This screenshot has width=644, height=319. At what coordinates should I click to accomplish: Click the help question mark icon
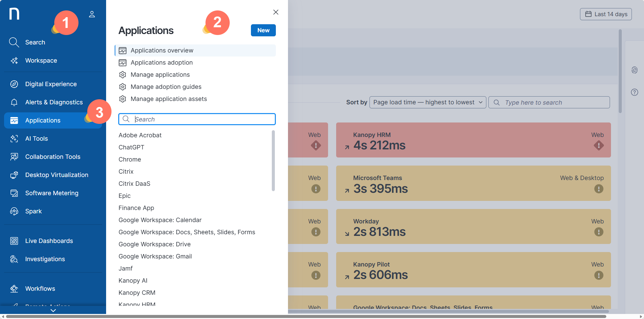point(635,92)
